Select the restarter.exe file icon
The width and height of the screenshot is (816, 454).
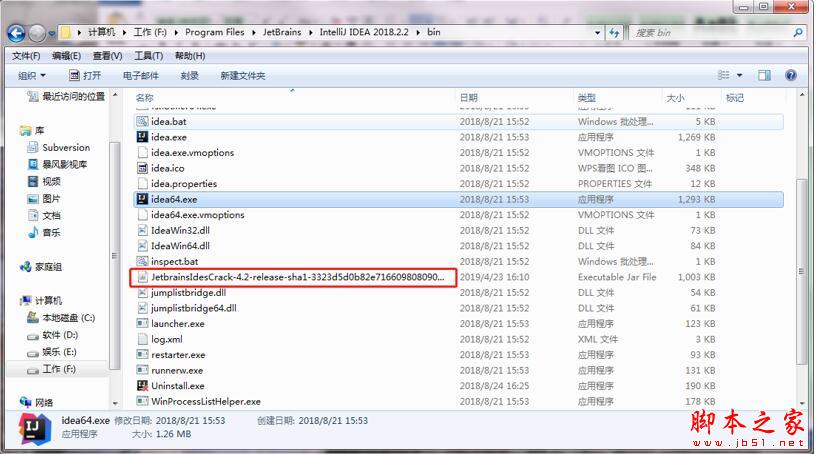142,355
